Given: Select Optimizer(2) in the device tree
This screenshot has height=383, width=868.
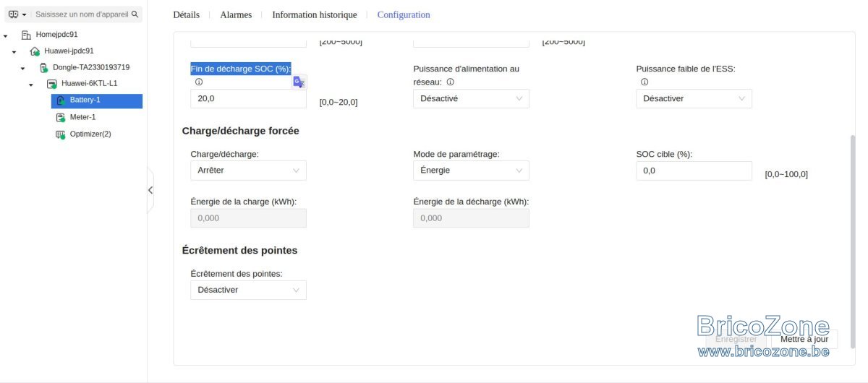Looking at the screenshot, I should coord(90,134).
